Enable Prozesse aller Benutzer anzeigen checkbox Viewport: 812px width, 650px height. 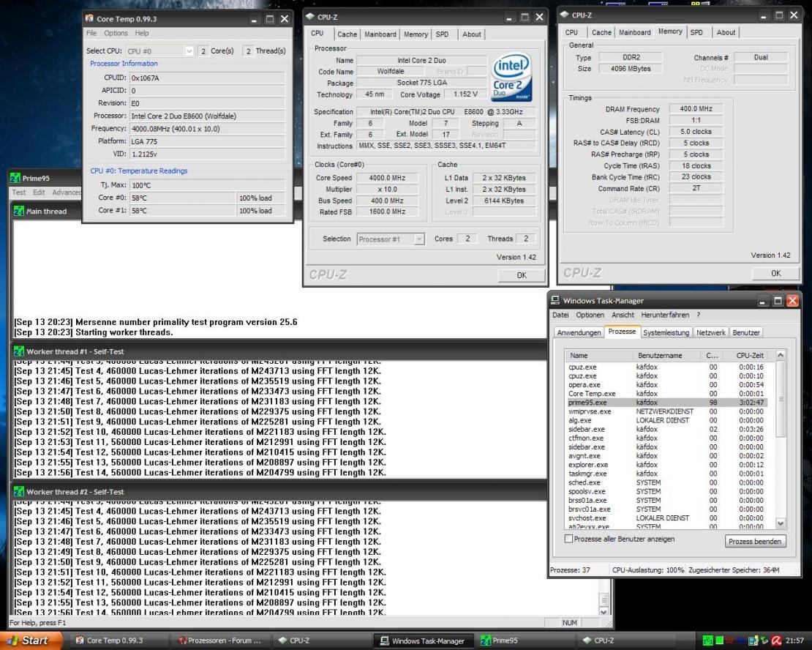[568, 539]
